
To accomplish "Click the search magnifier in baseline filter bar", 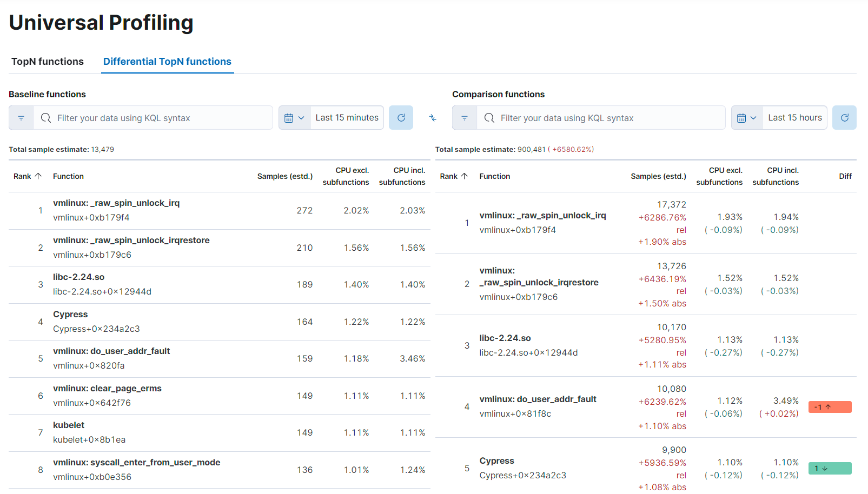I will pyautogui.click(x=46, y=117).
